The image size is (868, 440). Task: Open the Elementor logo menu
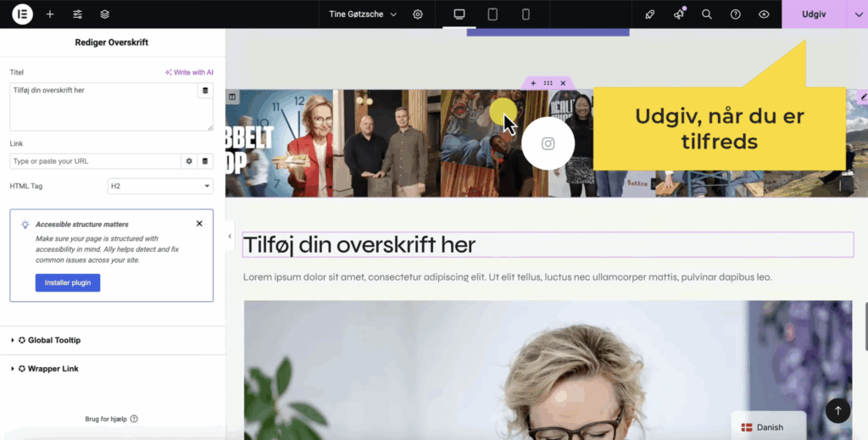tap(22, 14)
